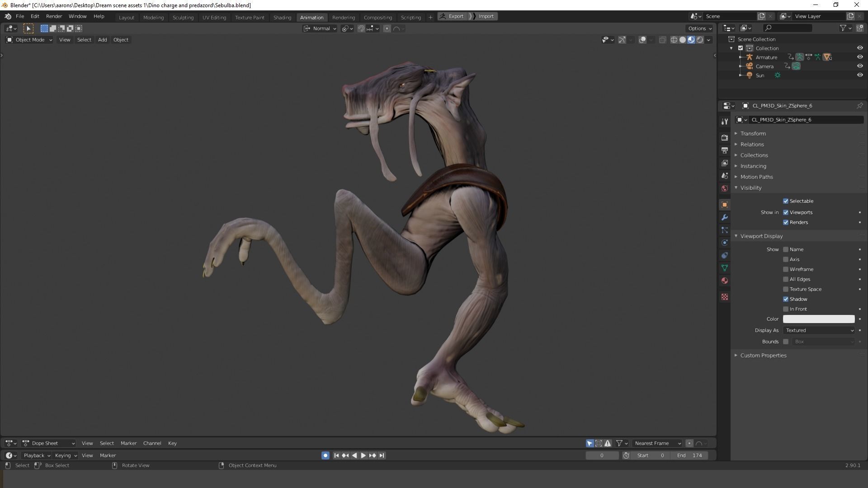The height and width of the screenshot is (488, 868).
Task: Open the viewport Add menu
Action: pos(102,40)
